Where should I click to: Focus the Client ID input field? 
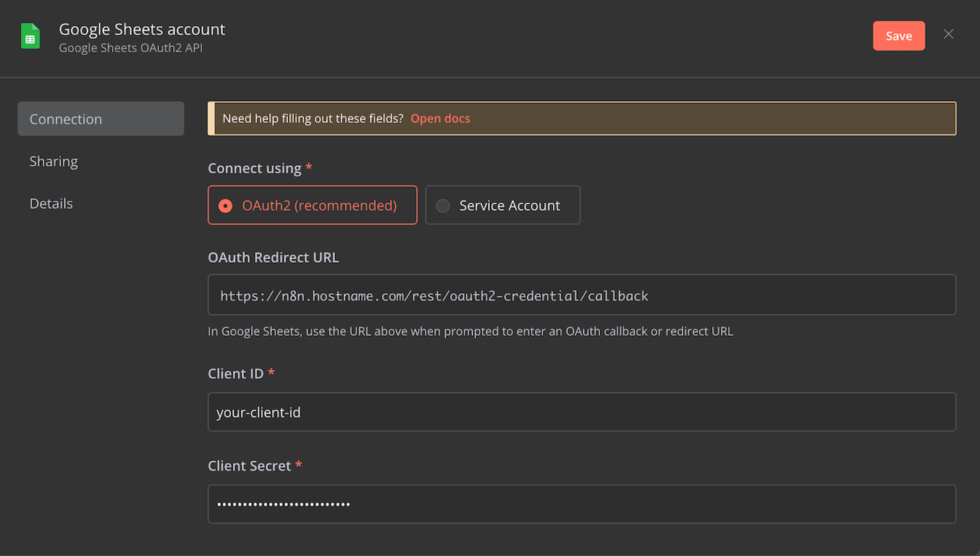[581, 413]
